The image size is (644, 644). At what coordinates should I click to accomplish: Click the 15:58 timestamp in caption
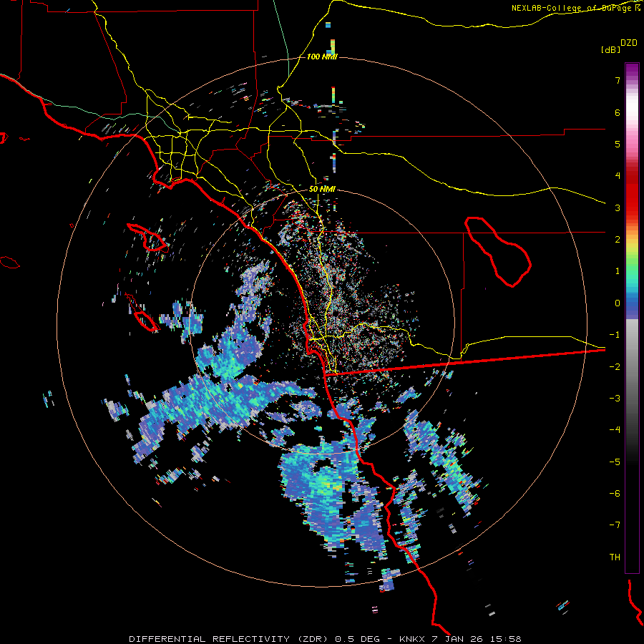(507, 639)
